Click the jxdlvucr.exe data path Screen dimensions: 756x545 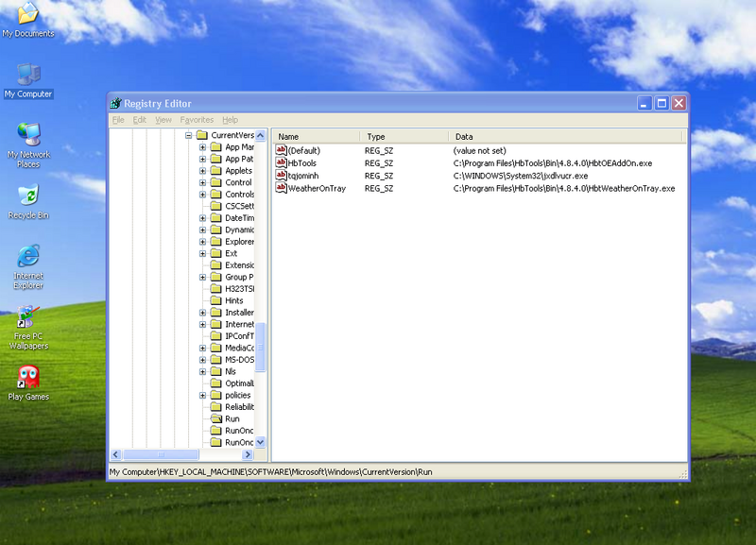point(521,176)
